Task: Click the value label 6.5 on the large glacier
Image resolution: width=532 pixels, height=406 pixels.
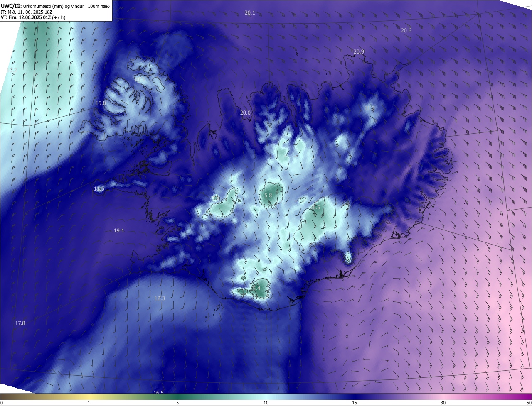Action: [x=316, y=207]
